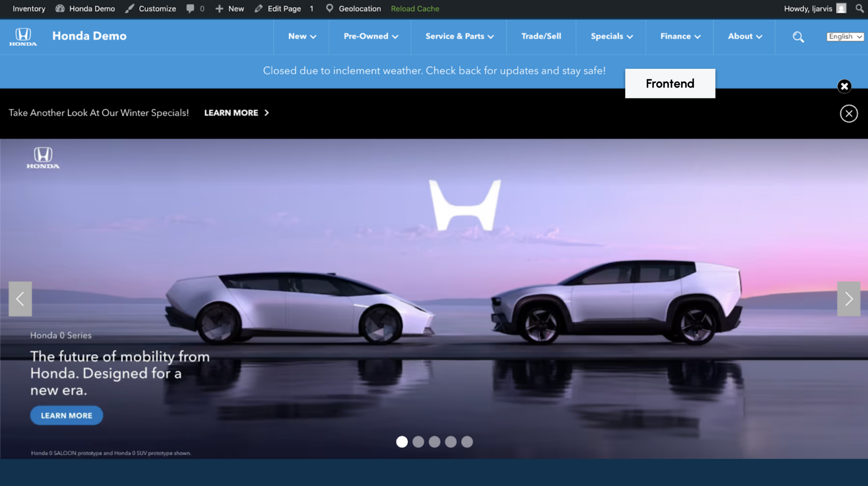Screen dimensions: 868x486
Task: Select the second carousel dot
Action: tap(418, 442)
